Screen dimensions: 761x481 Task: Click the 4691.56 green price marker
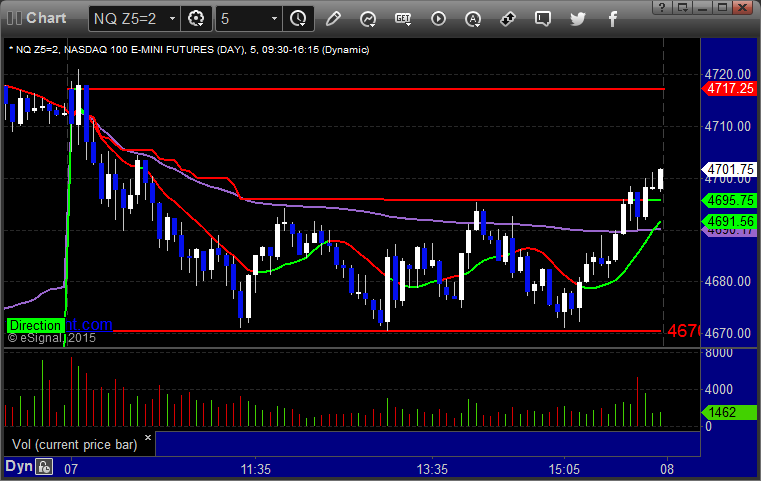point(729,221)
